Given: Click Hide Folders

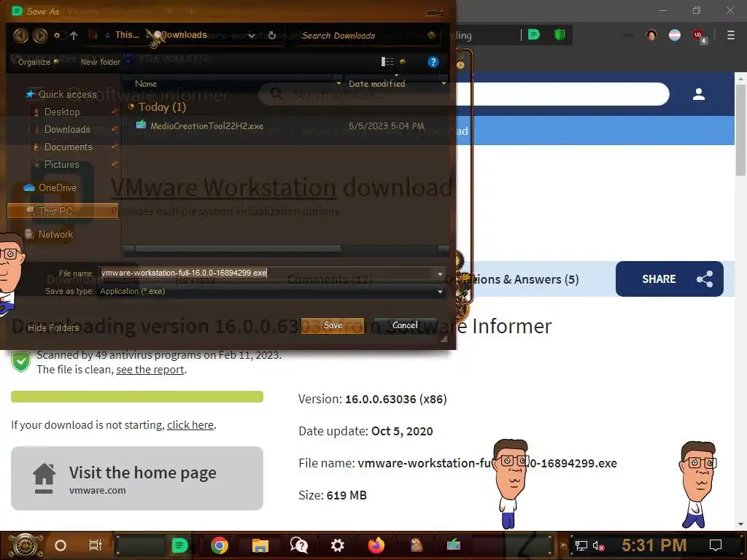Looking at the screenshot, I should [53, 327].
